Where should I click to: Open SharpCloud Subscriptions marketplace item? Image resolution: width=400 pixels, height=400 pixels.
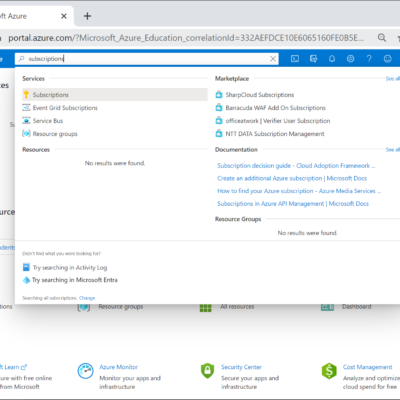tap(260, 95)
